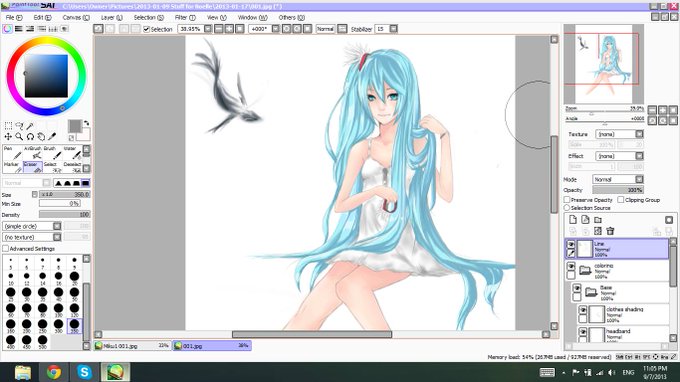The width and height of the screenshot is (680, 382).
Task: Open the no texture brush dropdown
Action: tap(57, 237)
